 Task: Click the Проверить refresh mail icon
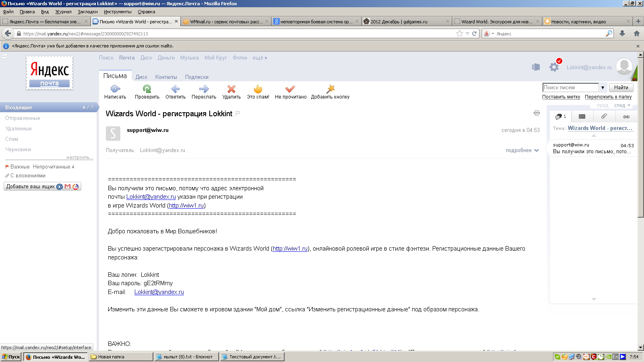coord(147,89)
